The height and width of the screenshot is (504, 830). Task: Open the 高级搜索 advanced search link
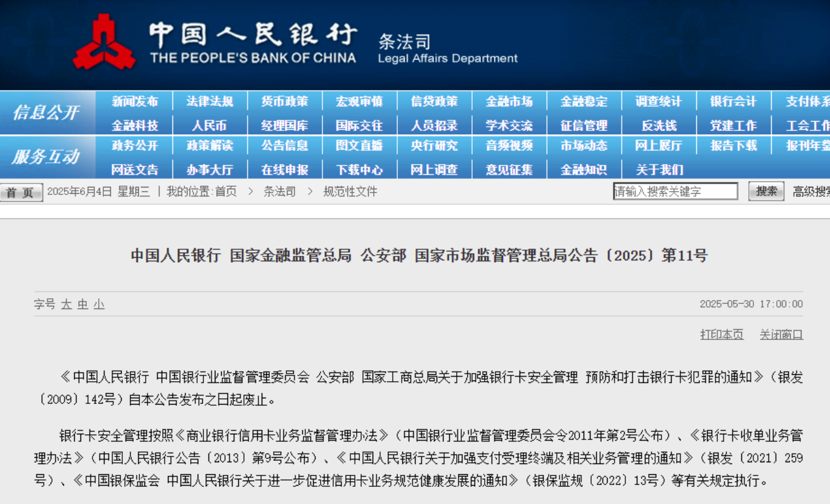coord(811,191)
